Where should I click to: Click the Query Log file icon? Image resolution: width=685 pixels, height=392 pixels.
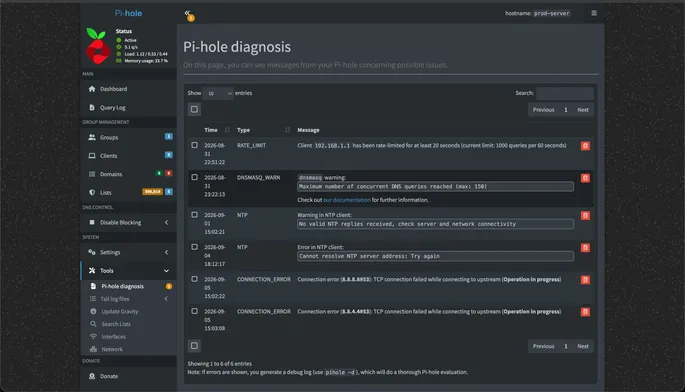tap(92, 108)
